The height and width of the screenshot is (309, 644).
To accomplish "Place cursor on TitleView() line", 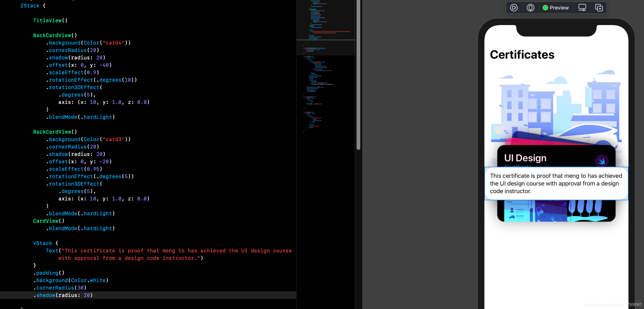I will pos(50,20).
